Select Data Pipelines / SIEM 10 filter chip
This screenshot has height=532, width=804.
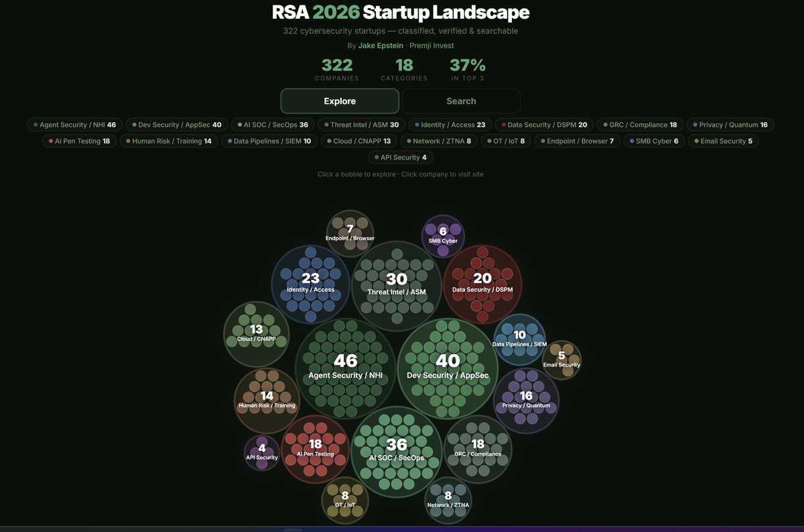269,141
